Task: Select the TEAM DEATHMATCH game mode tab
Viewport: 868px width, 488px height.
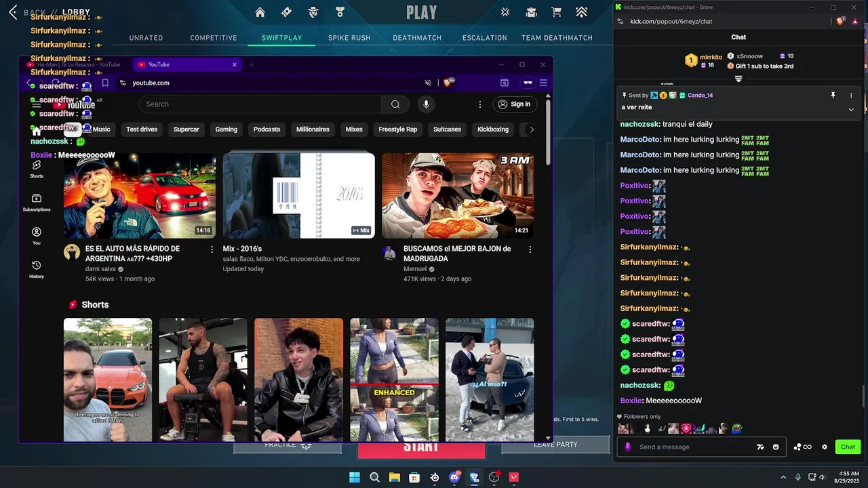Action: pyautogui.click(x=557, y=38)
